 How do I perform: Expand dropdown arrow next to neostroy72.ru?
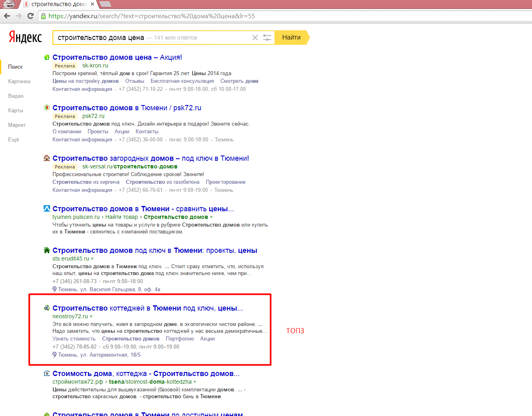(x=91, y=317)
